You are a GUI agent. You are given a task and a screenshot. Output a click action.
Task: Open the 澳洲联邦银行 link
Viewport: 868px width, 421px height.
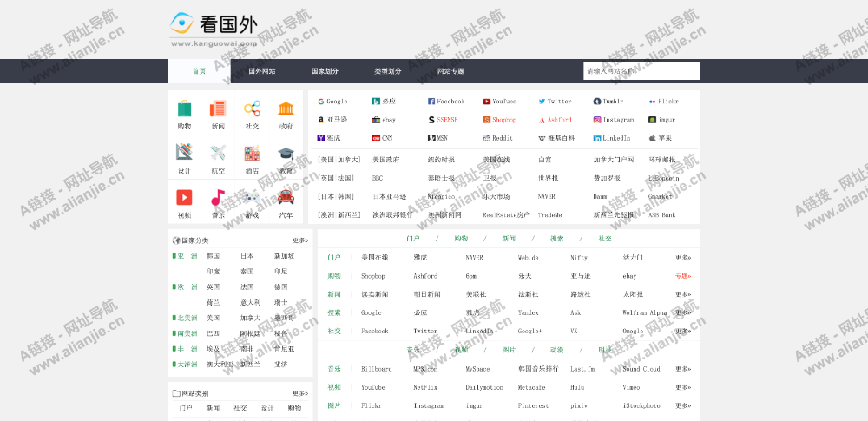pyautogui.click(x=392, y=215)
